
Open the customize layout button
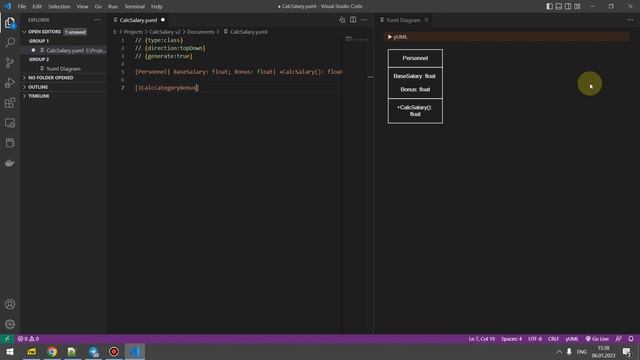(577, 6)
